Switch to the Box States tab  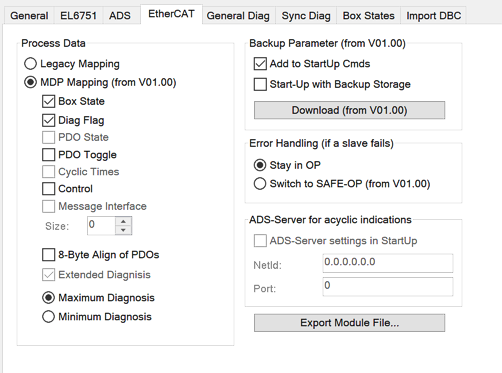click(x=368, y=16)
